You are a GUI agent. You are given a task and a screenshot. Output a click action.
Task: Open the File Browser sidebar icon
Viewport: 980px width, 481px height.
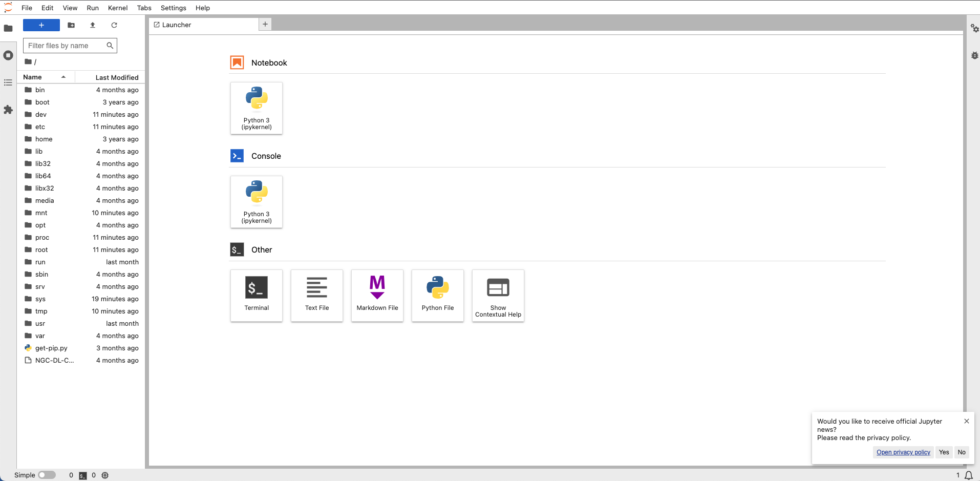point(8,28)
